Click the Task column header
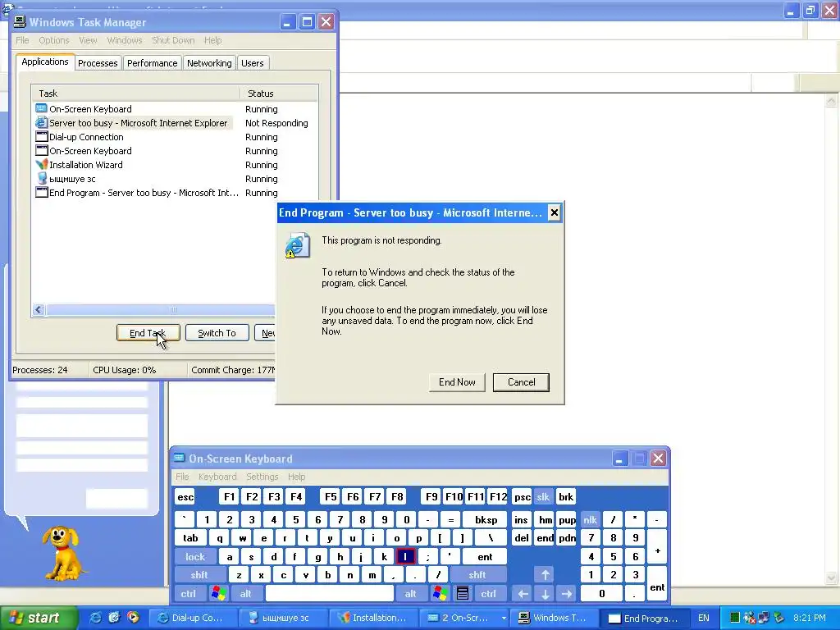The height and width of the screenshot is (630, 840). tap(135, 94)
